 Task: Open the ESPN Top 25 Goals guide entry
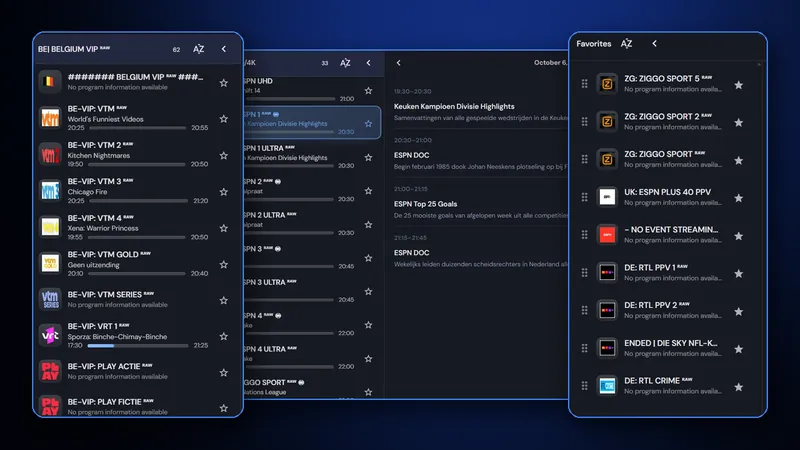(x=480, y=204)
